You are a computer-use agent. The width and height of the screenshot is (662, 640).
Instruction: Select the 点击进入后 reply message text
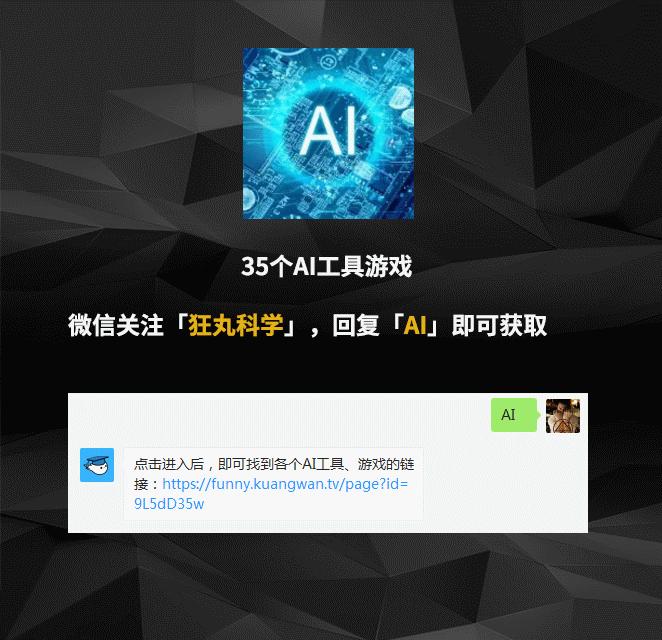[x=169, y=464]
